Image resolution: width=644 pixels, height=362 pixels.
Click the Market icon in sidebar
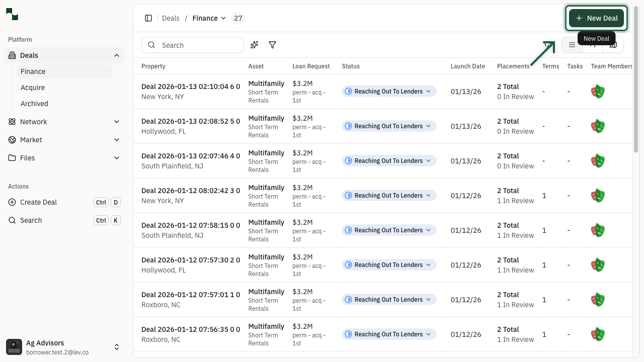tap(12, 140)
